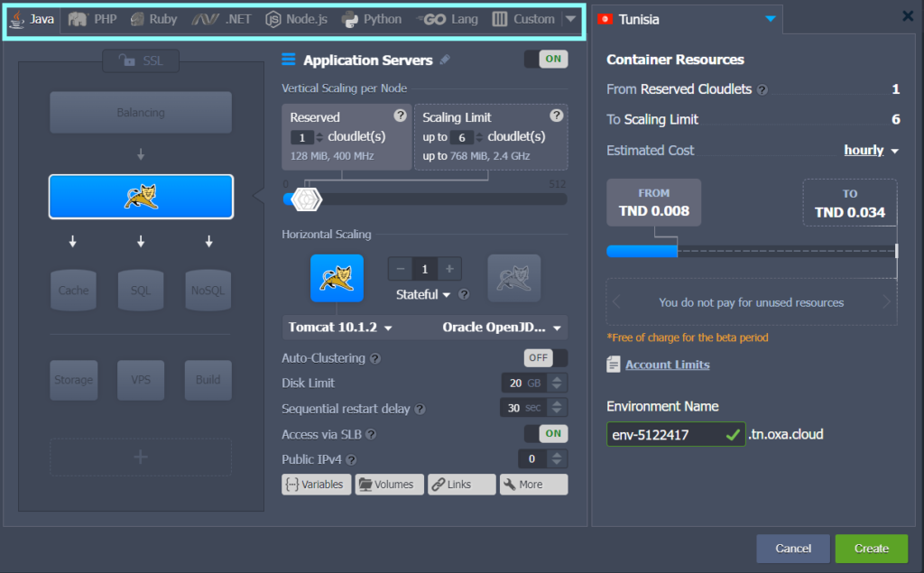Click the vertical scaling cloudlet slider handle
The image size is (924, 573).
point(307,199)
